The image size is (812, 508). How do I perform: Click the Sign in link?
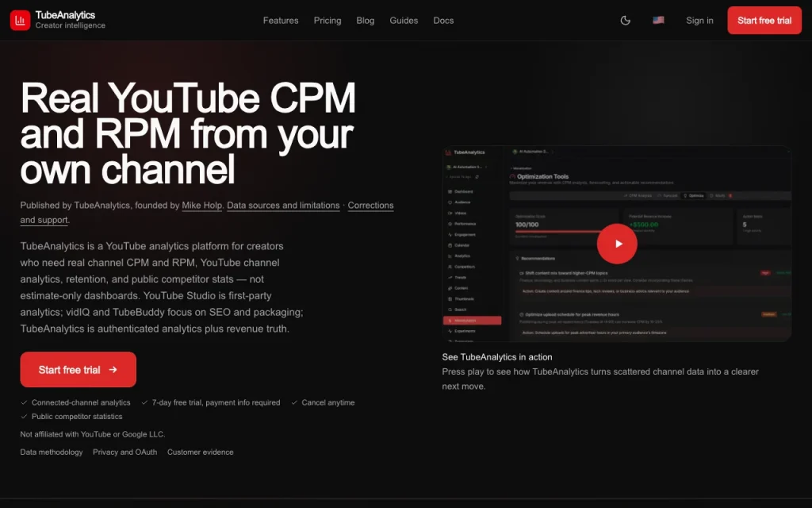tap(699, 20)
